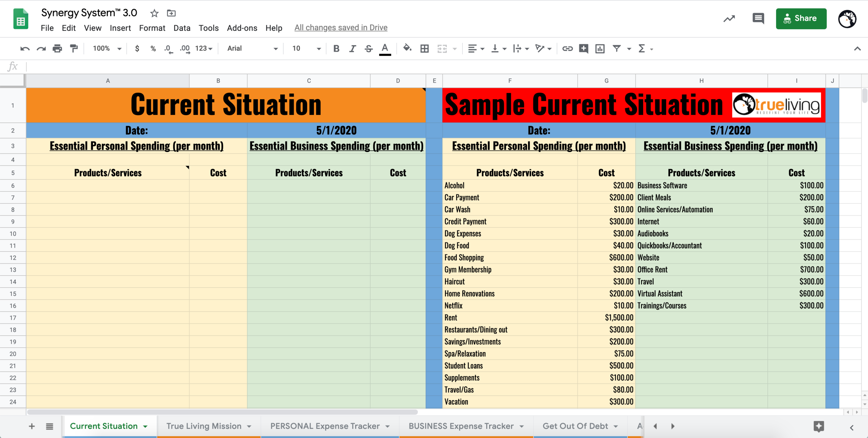The image size is (868, 438).
Task: Click the Redo icon
Action: click(x=41, y=48)
